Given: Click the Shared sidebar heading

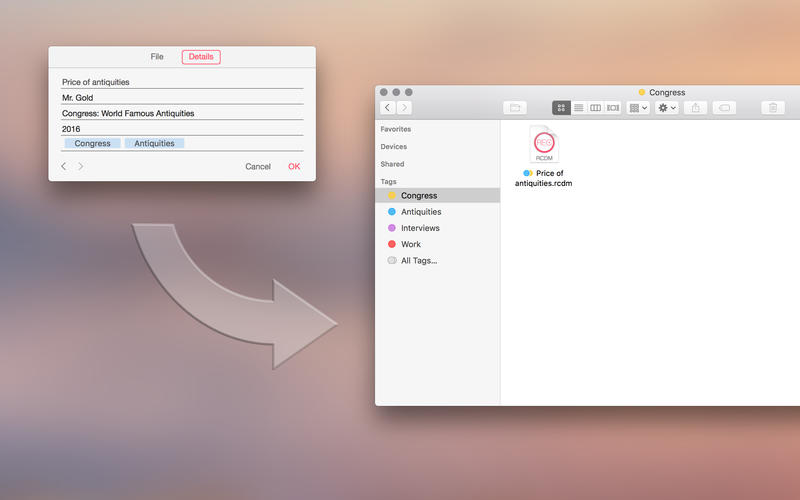Looking at the screenshot, I should (x=392, y=164).
